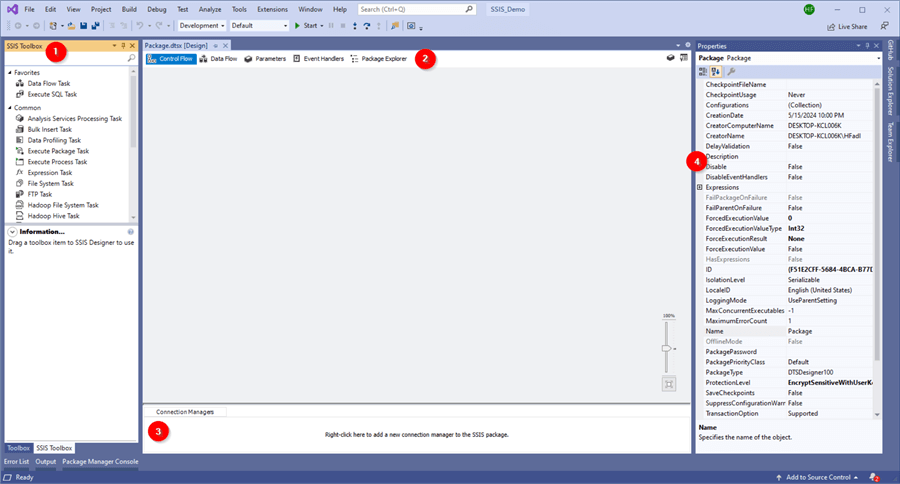Image resolution: width=900 pixels, height=484 pixels.
Task: Click the screenshot camera toolbar icon
Action: (411, 26)
